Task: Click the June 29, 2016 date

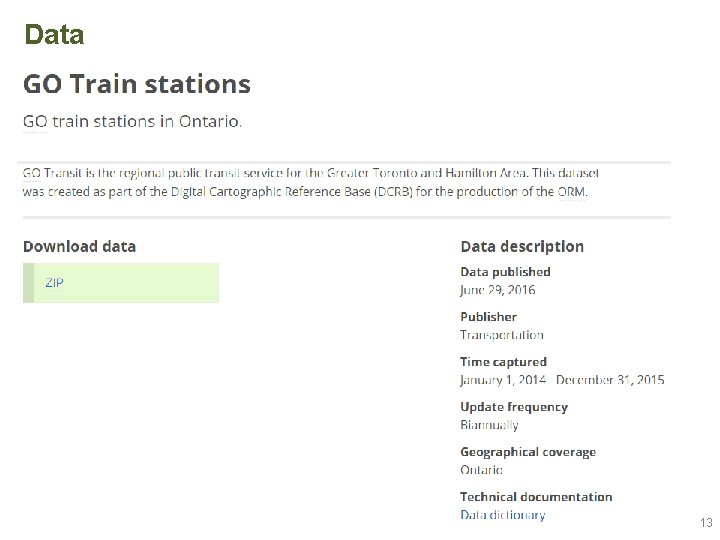Action: tap(498, 290)
